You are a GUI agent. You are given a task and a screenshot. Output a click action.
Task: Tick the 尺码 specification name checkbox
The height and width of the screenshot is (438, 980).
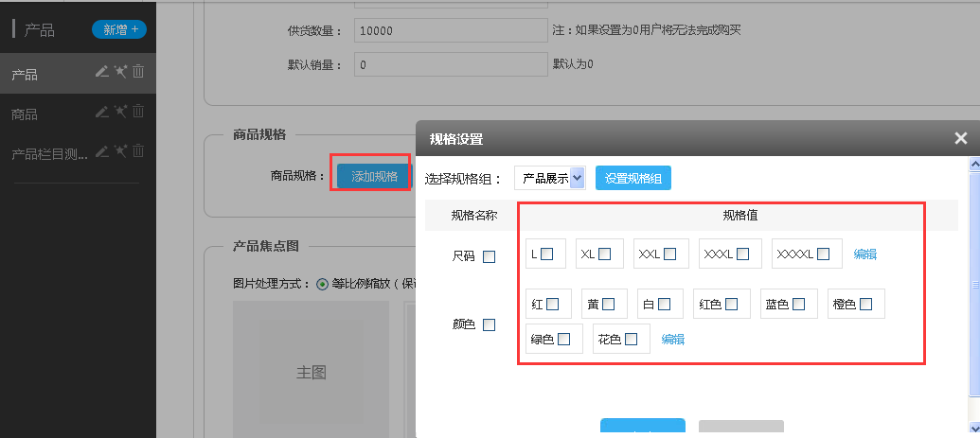[489, 256]
